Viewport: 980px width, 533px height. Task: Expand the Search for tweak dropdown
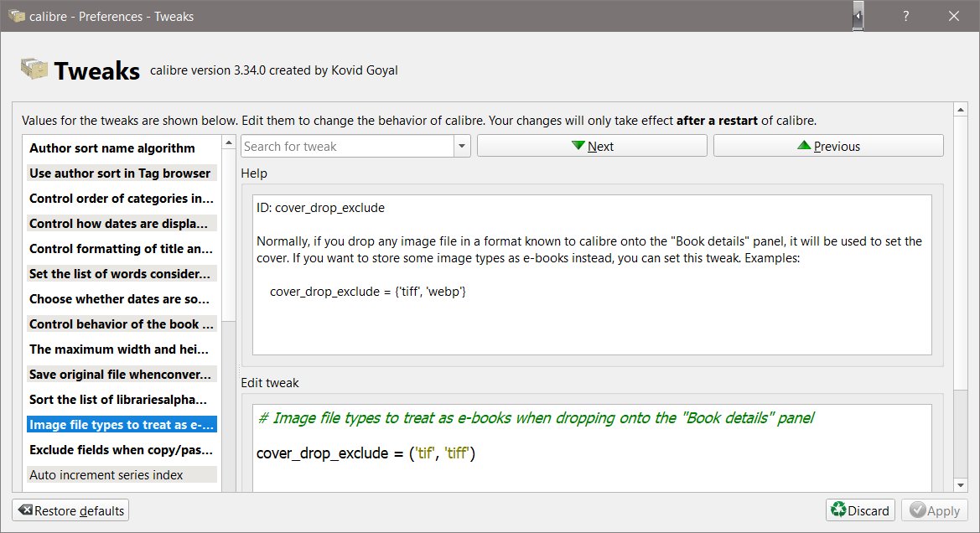tap(462, 147)
